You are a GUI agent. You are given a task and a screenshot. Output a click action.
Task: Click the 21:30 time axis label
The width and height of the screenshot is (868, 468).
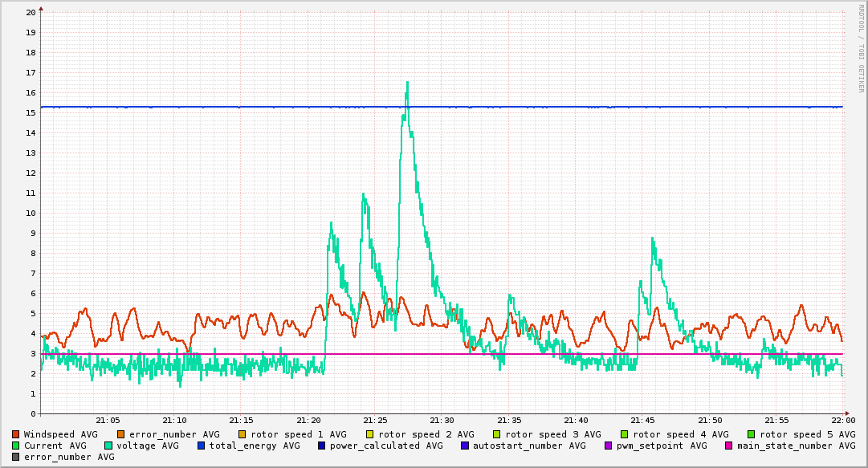442,420
